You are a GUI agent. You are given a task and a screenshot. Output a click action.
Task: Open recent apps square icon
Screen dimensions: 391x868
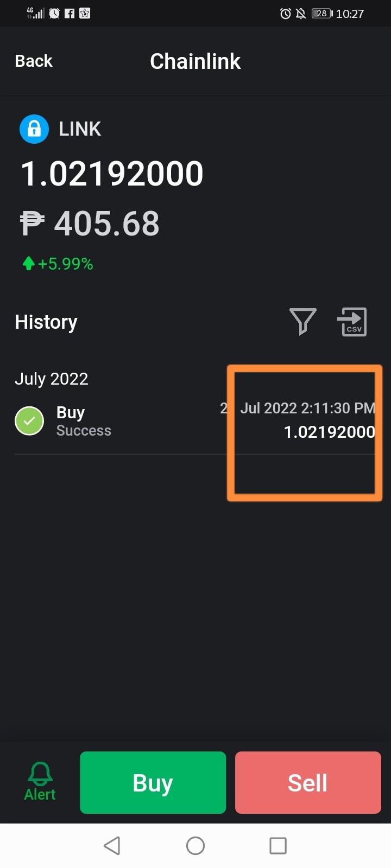278,845
